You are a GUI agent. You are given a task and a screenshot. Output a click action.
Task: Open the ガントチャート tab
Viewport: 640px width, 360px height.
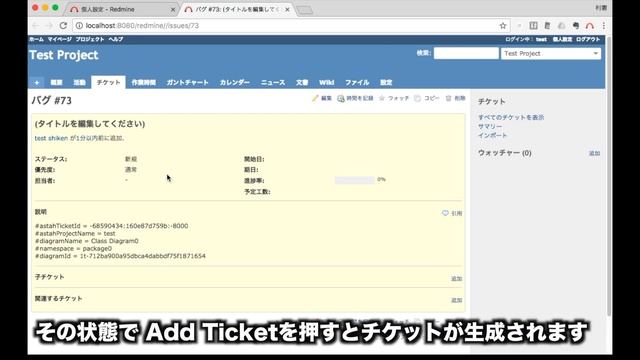pyautogui.click(x=188, y=82)
